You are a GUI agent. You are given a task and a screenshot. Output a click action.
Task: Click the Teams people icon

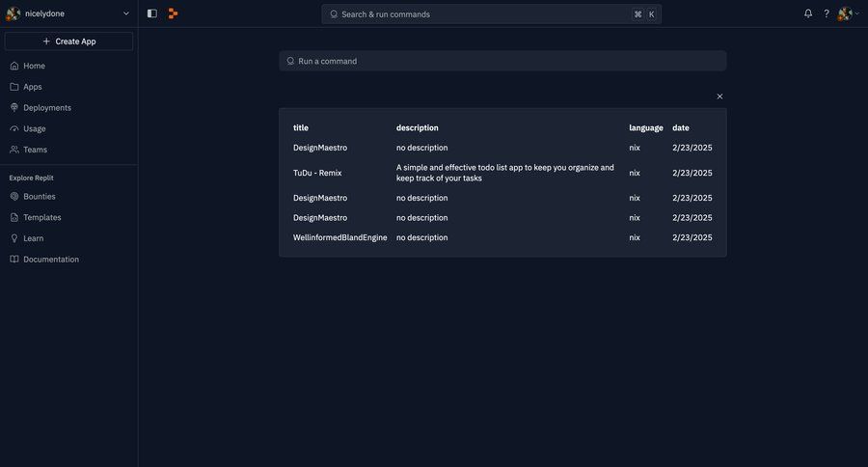click(14, 150)
